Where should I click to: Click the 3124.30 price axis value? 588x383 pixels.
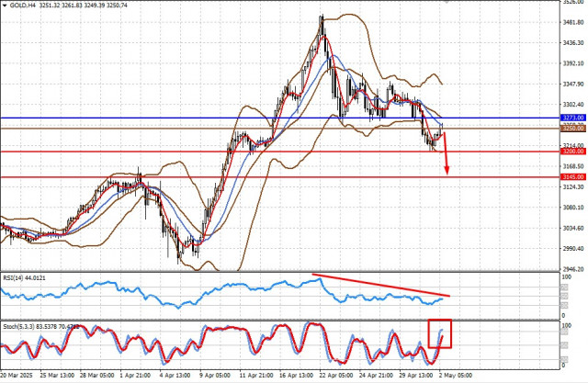(x=573, y=186)
